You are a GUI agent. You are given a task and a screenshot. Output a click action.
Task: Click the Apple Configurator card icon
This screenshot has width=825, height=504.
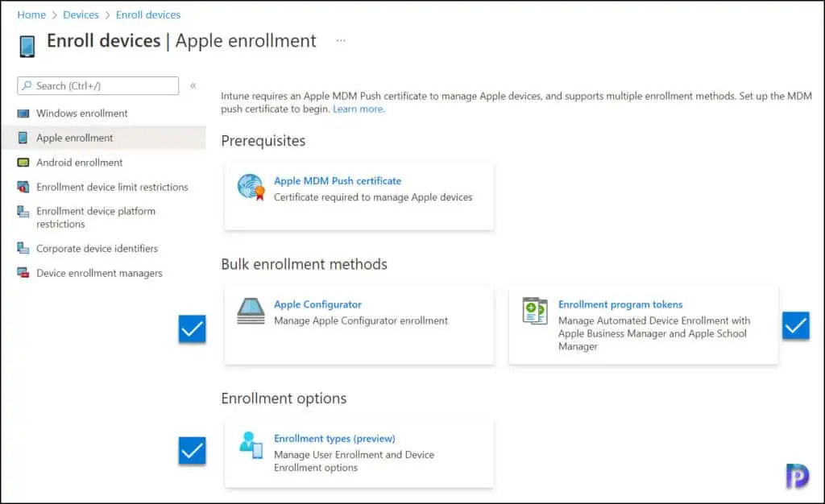click(251, 311)
